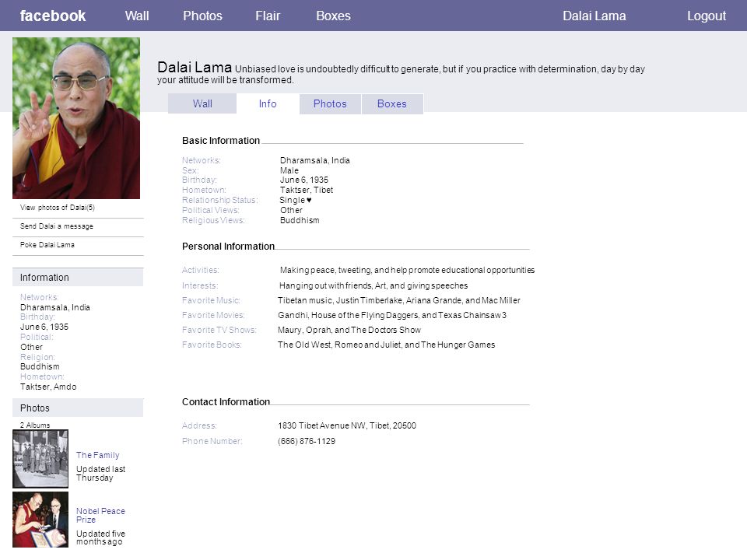
Task: Open Boxes in the top navigation bar
Action: click(333, 16)
